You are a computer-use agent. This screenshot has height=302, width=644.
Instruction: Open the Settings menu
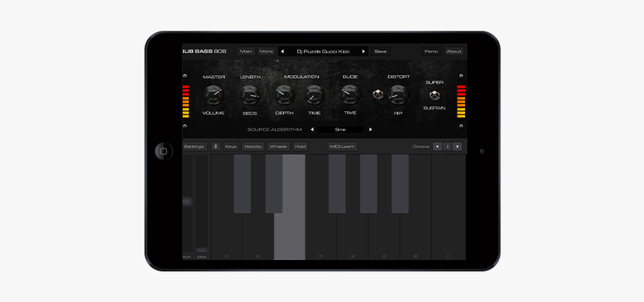[195, 146]
